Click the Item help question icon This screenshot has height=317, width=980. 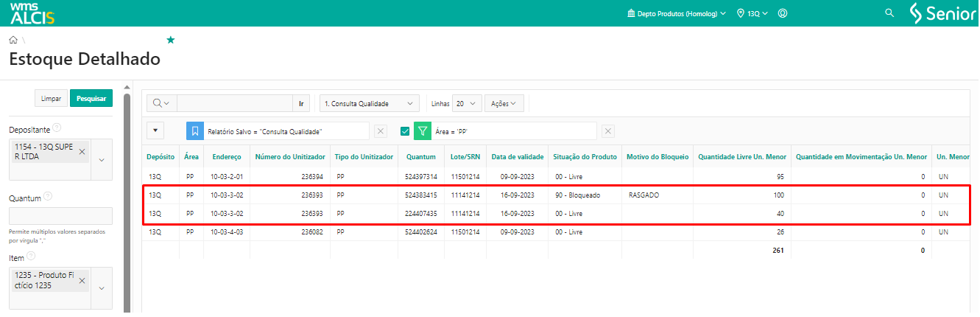pos(31,257)
